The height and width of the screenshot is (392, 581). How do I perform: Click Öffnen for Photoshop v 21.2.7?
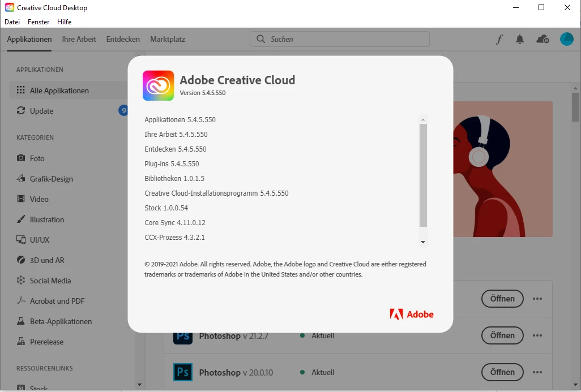pyautogui.click(x=502, y=335)
